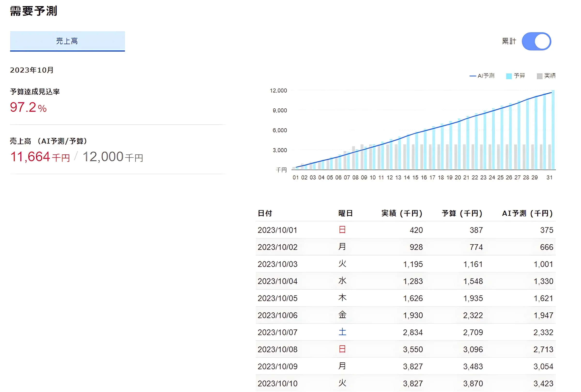Viewport: 581px width, 392px height.
Task: Click the 日付 column header
Action: pyautogui.click(x=265, y=213)
